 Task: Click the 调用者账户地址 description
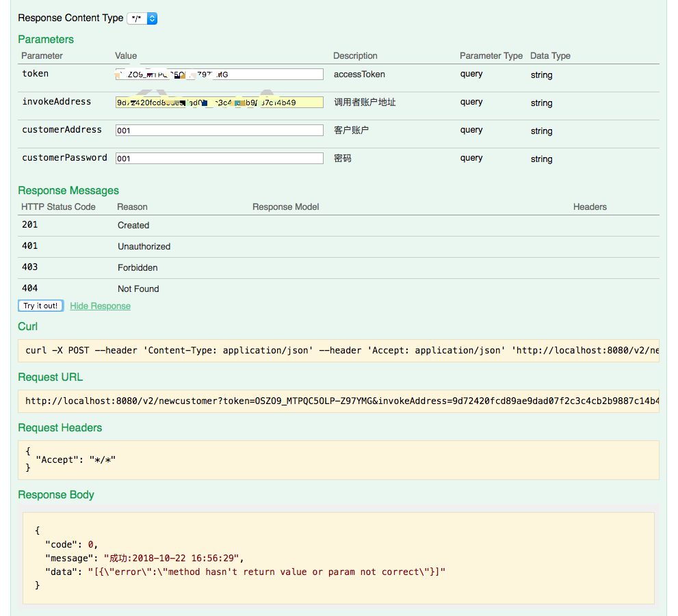coord(365,103)
